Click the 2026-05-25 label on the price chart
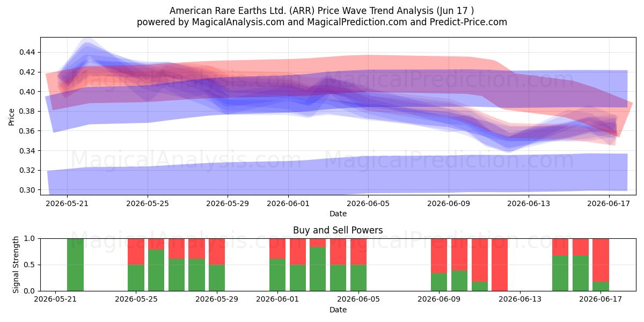The width and height of the screenshot is (644, 322). 148,203
